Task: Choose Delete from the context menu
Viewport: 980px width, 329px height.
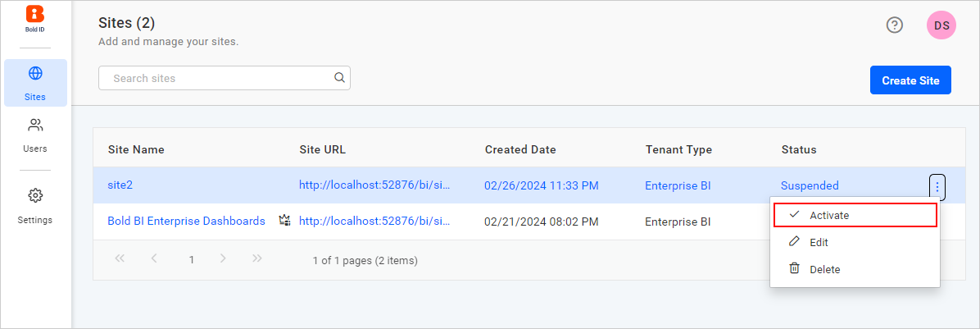Action: coord(824,269)
